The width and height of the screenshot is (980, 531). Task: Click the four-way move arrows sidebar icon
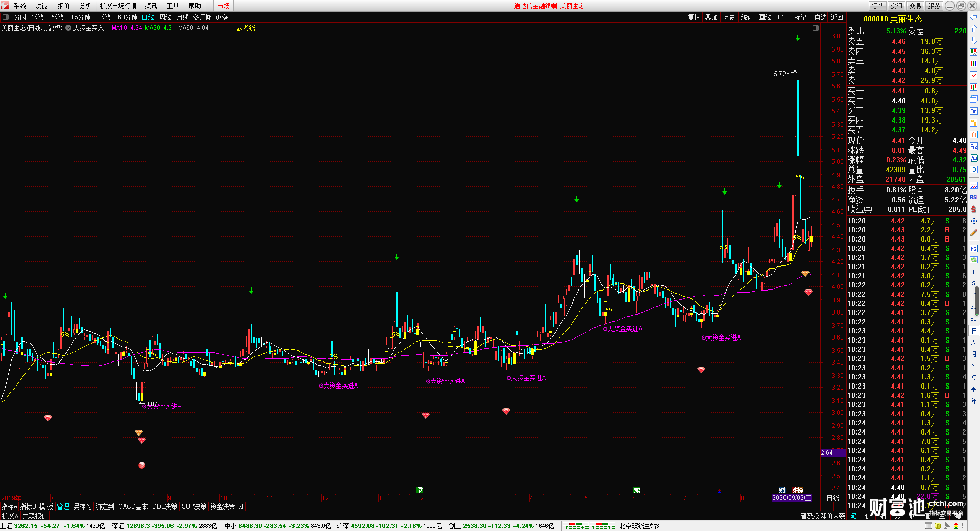pyautogui.click(x=973, y=221)
